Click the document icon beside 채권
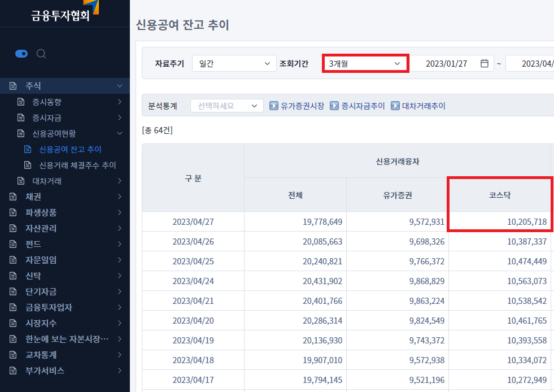 tap(13, 197)
